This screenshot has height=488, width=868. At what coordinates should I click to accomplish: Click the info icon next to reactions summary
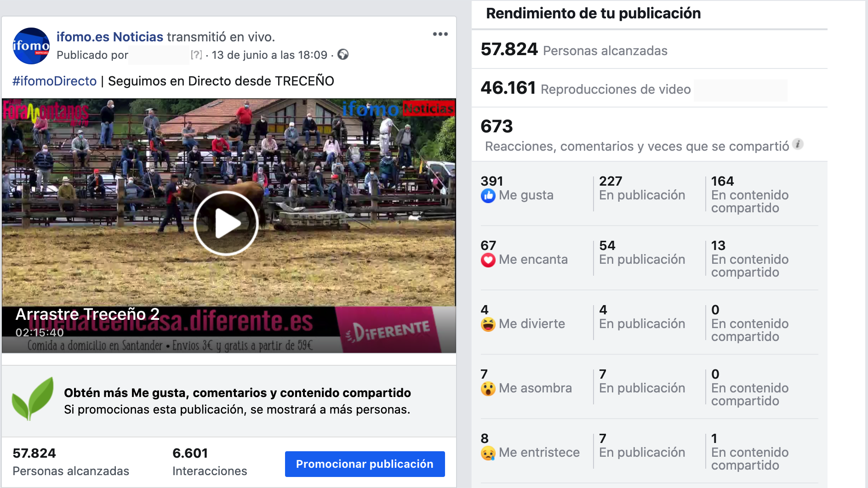(798, 144)
